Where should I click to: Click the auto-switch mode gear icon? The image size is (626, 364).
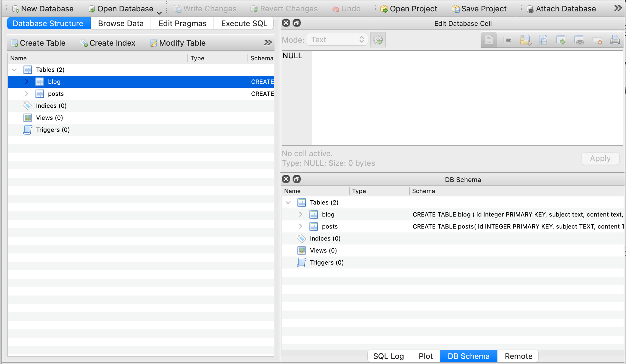378,40
